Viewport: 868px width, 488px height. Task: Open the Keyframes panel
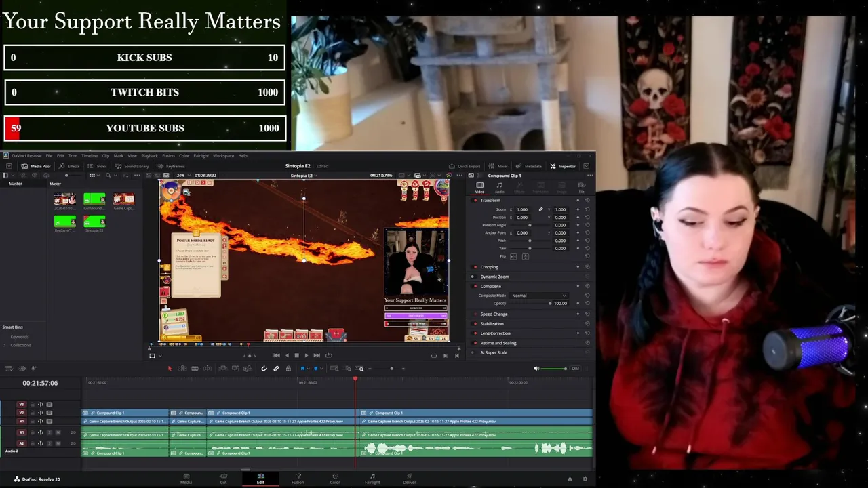[172, 166]
